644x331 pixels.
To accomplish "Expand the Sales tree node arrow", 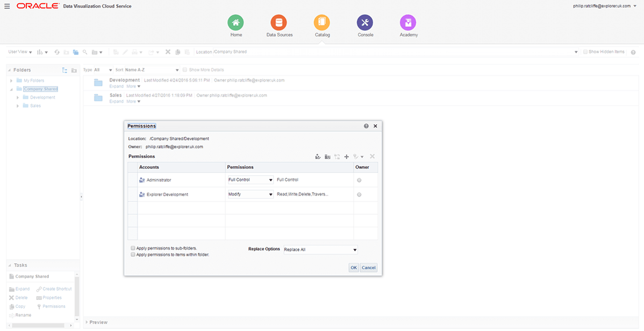I will (18, 106).
